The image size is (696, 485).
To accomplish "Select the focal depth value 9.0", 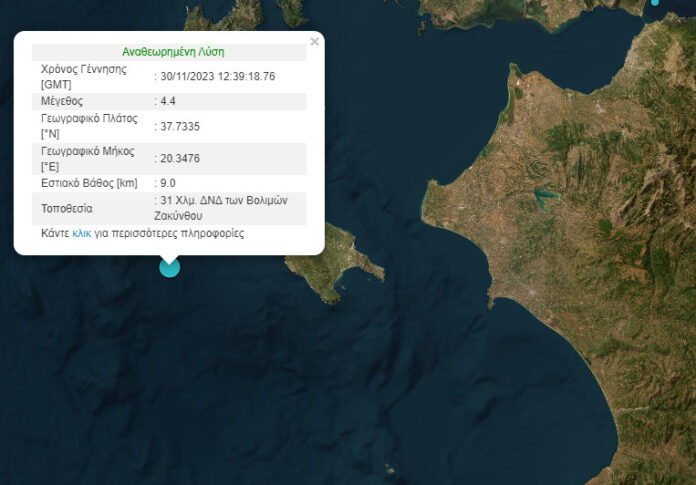I will coord(168,183).
